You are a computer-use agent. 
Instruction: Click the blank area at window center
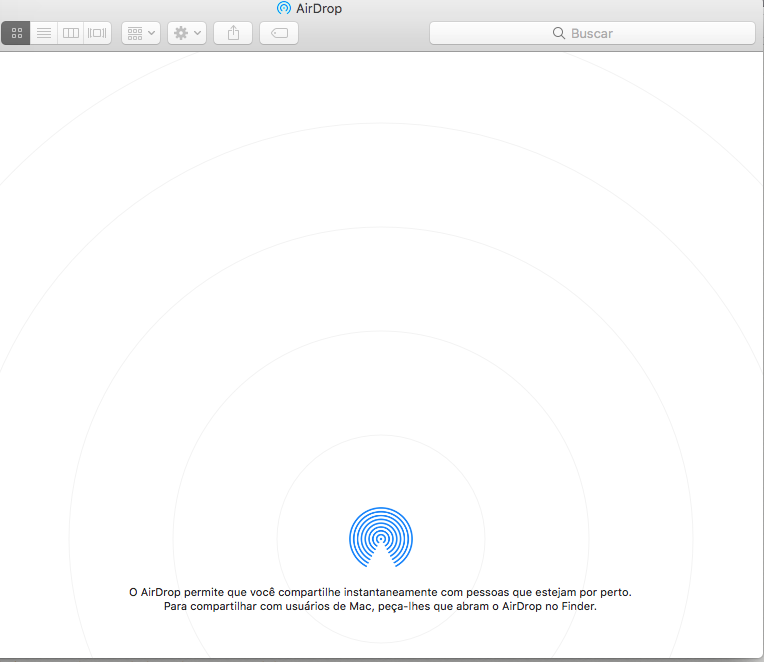coord(381,300)
